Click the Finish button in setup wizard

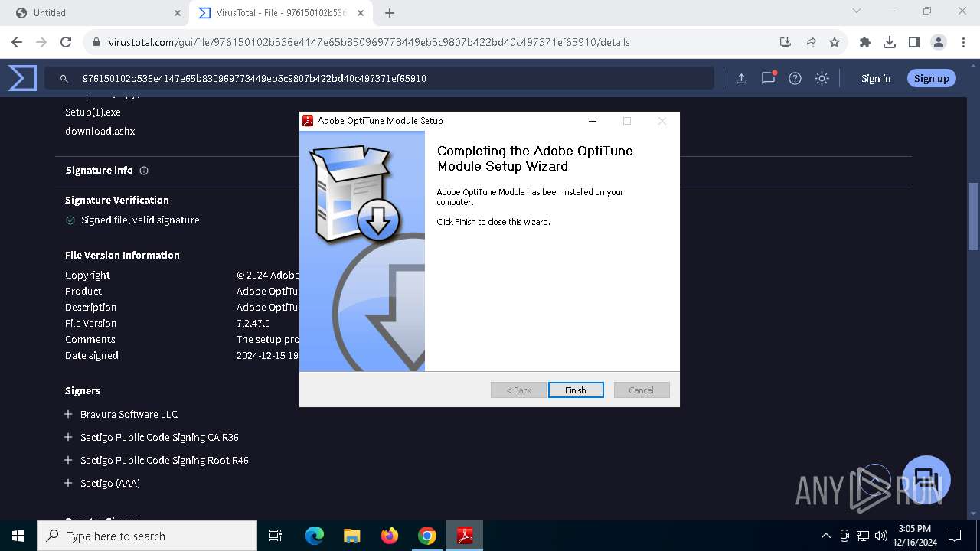[x=576, y=390]
